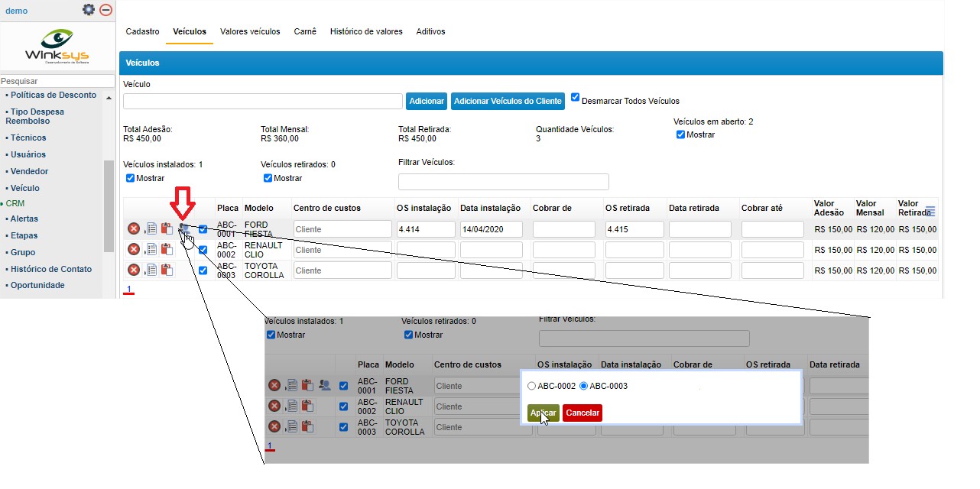Image resolution: width=980 pixels, height=489 pixels.
Task: Open Usuários in sidebar
Action: click(28, 154)
